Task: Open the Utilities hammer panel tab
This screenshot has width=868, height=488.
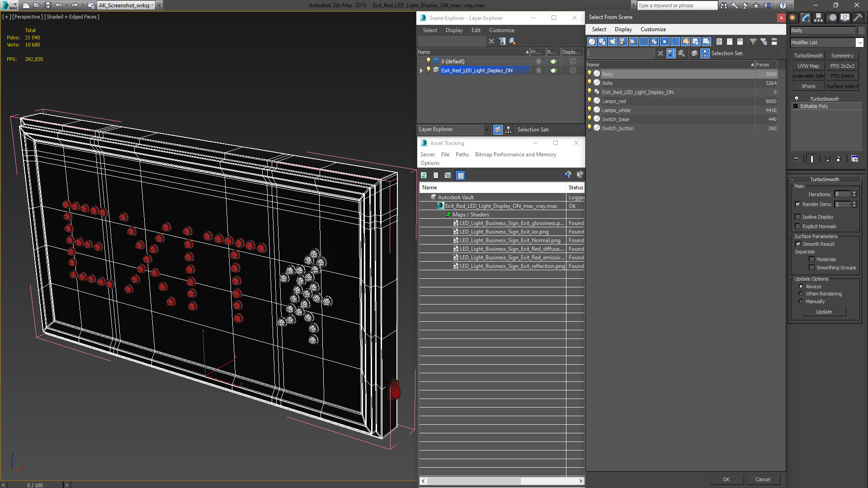Action: point(858,18)
